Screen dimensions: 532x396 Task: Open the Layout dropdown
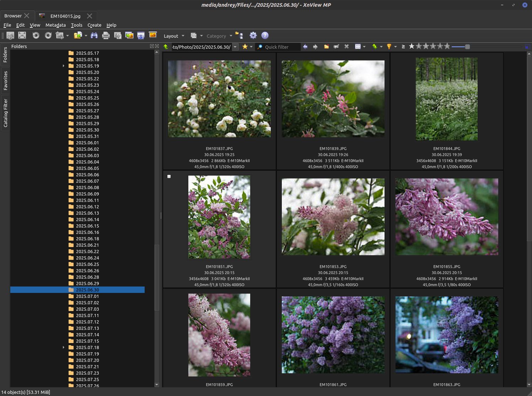point(173,36)
